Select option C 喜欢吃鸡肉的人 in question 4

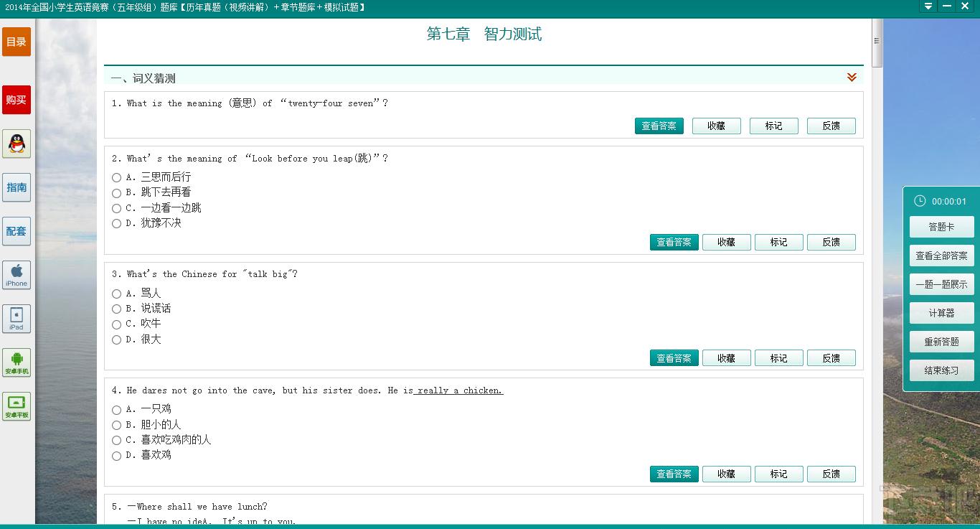coord(116,440)
